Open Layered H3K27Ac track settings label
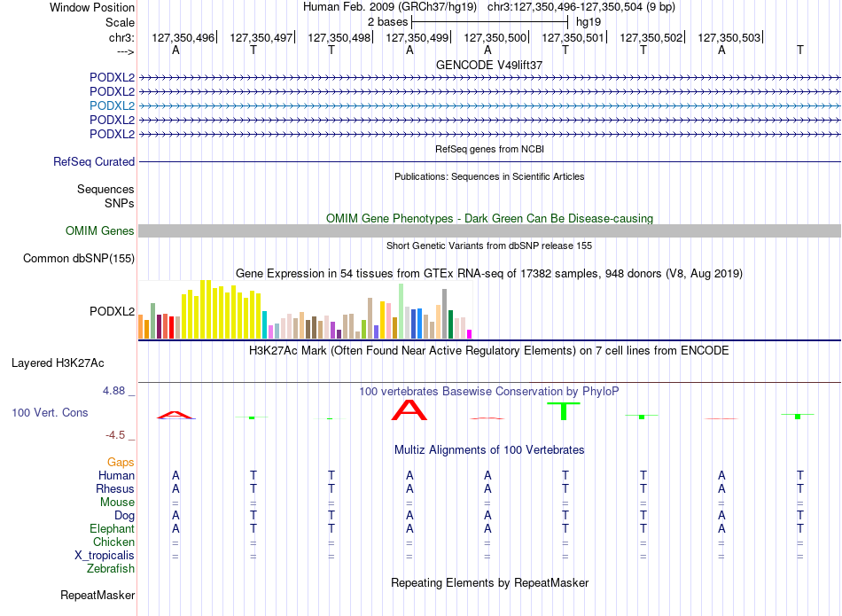The width and height of the screenshot is (842, 616). coord(58,363)
